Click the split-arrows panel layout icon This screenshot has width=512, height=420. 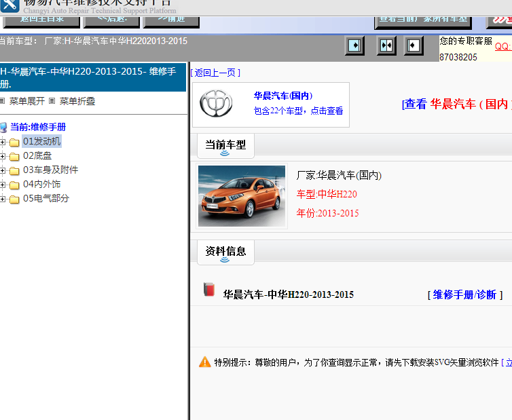386,45
